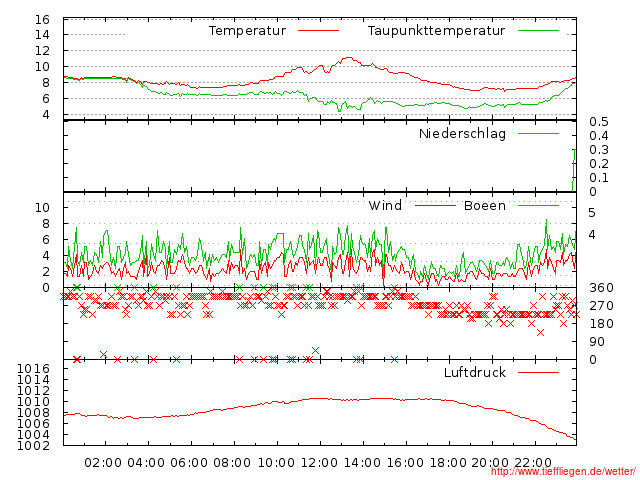Click the Temperatur legend label
Image resolution: width=640 pixels, height=480 pixels.
pyautogui.click(x=247, y=31)
